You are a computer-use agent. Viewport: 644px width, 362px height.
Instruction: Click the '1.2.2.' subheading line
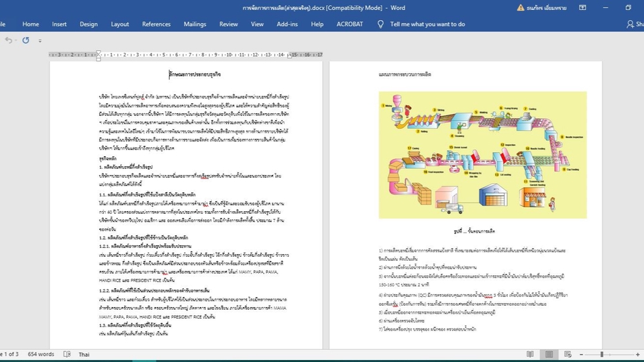coord(154,290)
